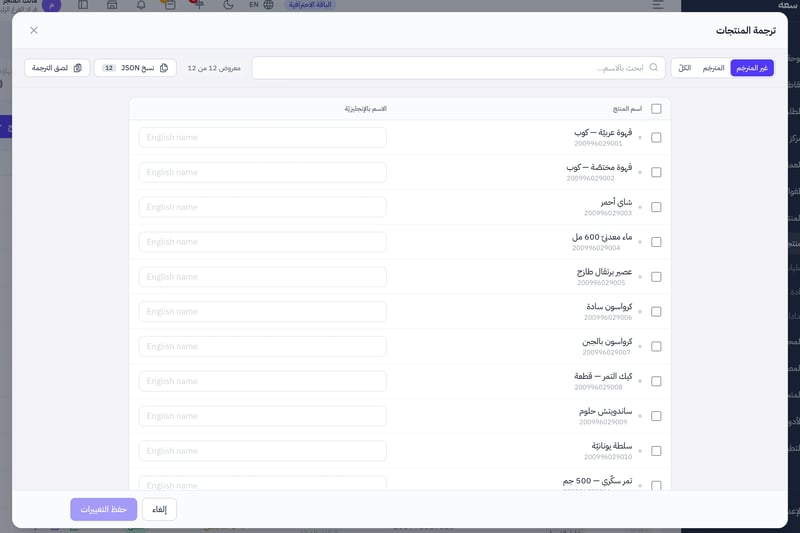
Task: Toggle select-all checkbox beside اسم المنتج header
Action: pos(656,109)
